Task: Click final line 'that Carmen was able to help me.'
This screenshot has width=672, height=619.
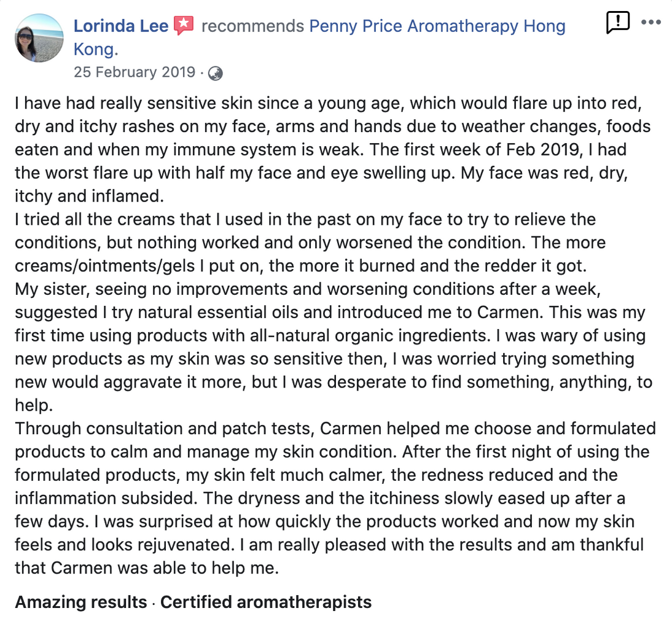Action: pyautogui.click(x=147, y=567)
